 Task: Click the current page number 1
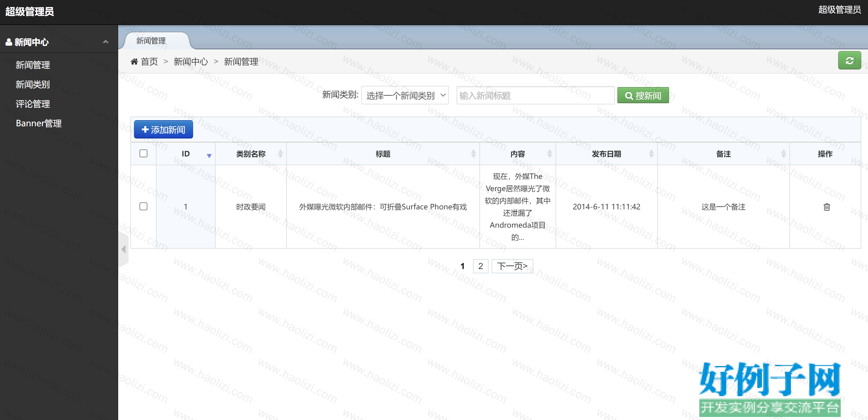pyautogui.click(x=463, y=266)
